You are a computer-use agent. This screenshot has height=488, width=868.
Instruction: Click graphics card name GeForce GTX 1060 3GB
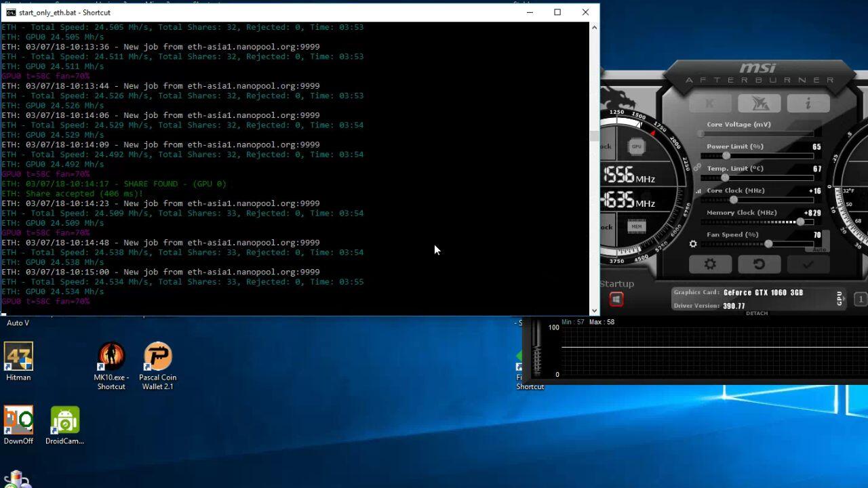click(x=763, y=293)
